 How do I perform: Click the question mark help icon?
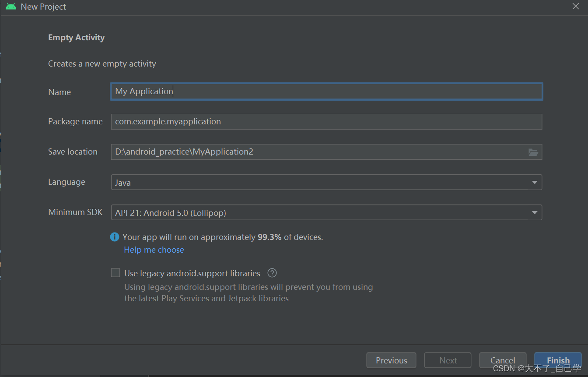(x=271, y=273)
